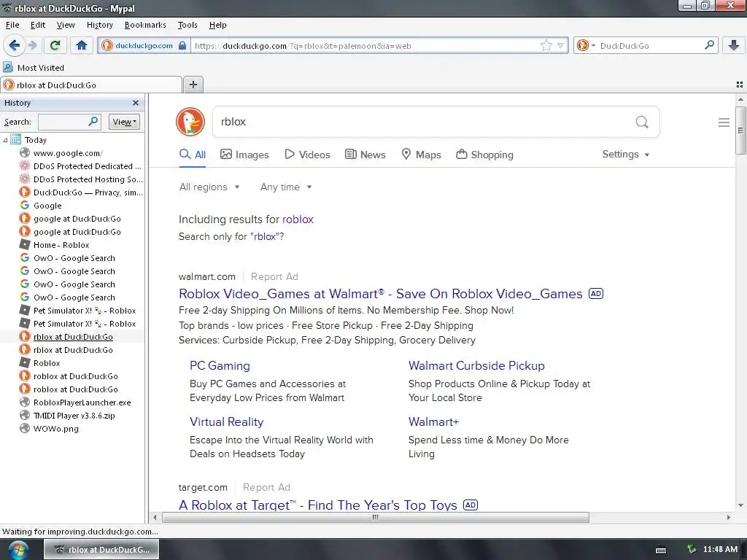Select the rblox at DuckDuckGo browser tab
The width and height of the screenshot is (747, 560).
pyautogui.click(x=91, y=85)
